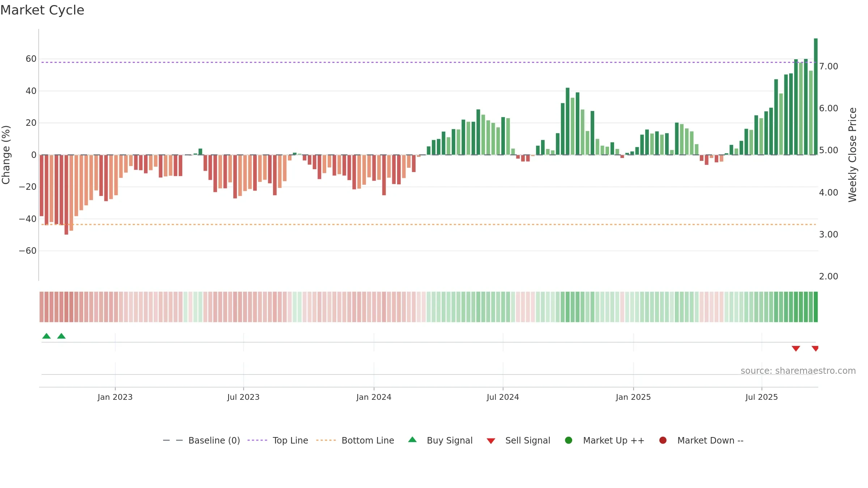
Task: Click the second green buy signal marker
Action: coord(61,336)
